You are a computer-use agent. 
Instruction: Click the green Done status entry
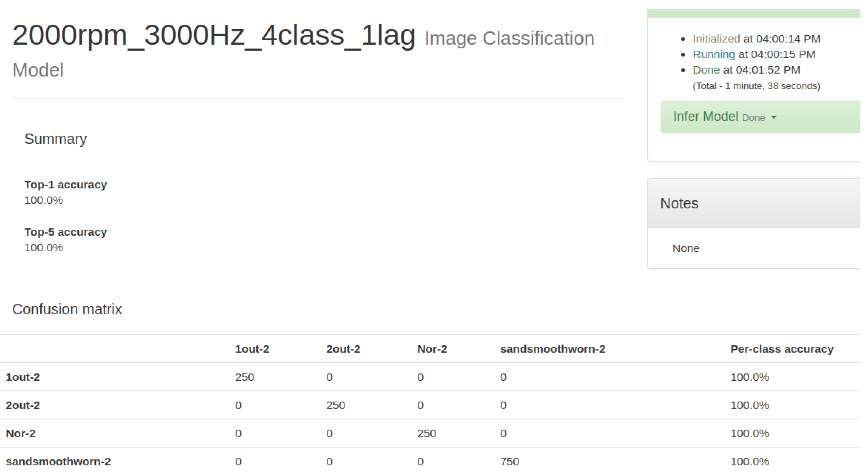[x=706, y=70]
